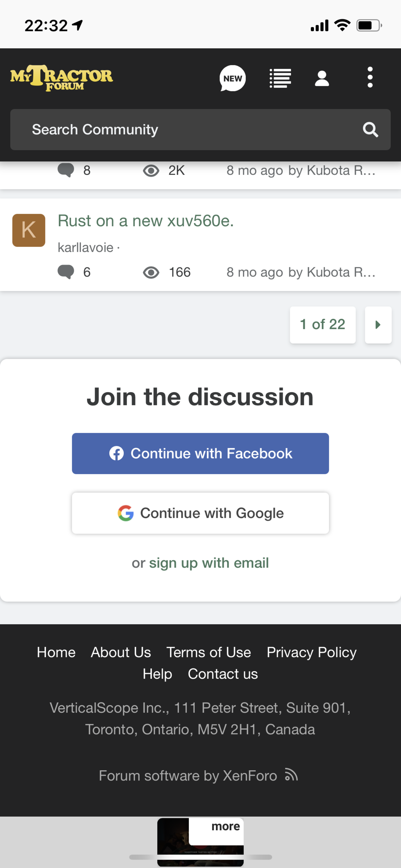Open thread 'Rust on a new xuv560e.'
Viewport: 401px width, 868px height.
click(x=146, y=221)
